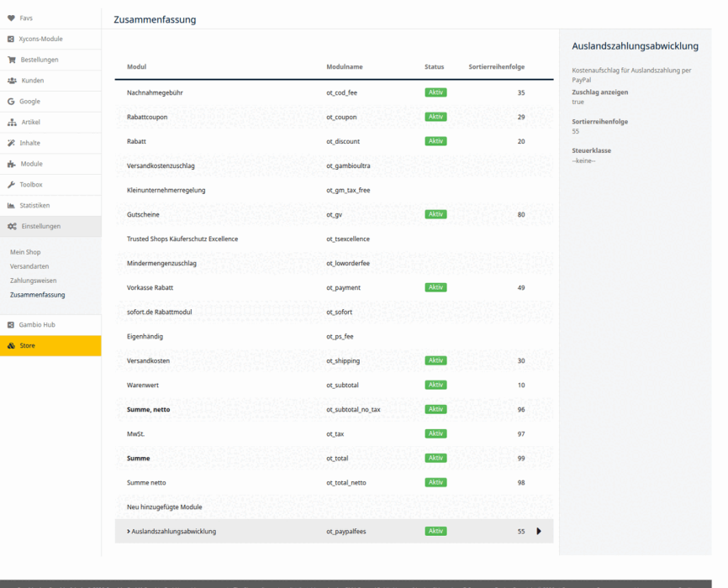Open Bestellungen in the sidebar
The height and width of the screenshot is (588, 728).
(x=50, y=60)
